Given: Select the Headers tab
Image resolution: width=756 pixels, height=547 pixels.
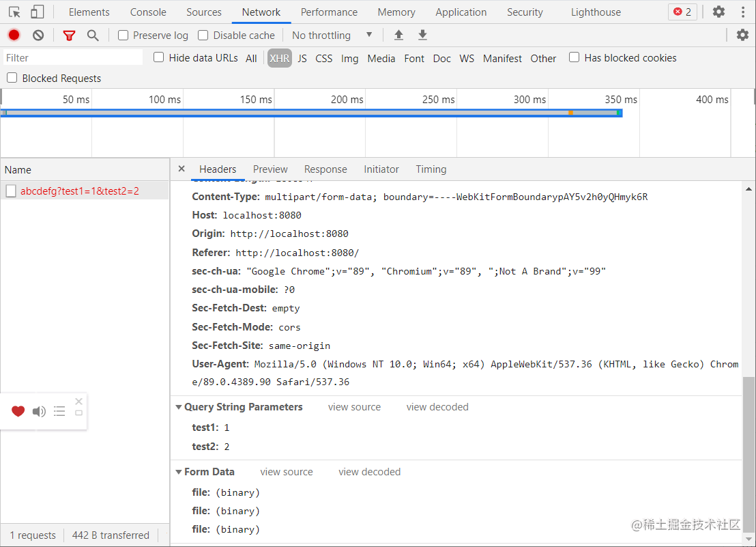Looking at the screenshot, I should pos(218,169).
